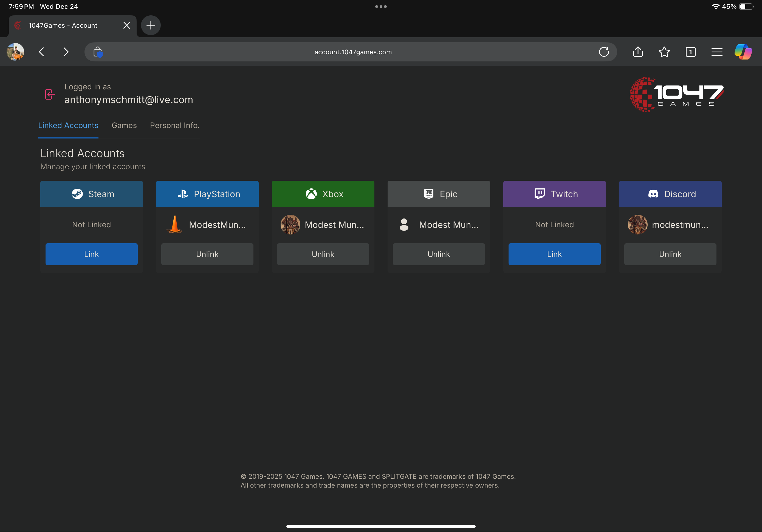Tap the 7:59 PM clock in status bar
This screenshot has width=762, height=532.
tap(21, 6)
